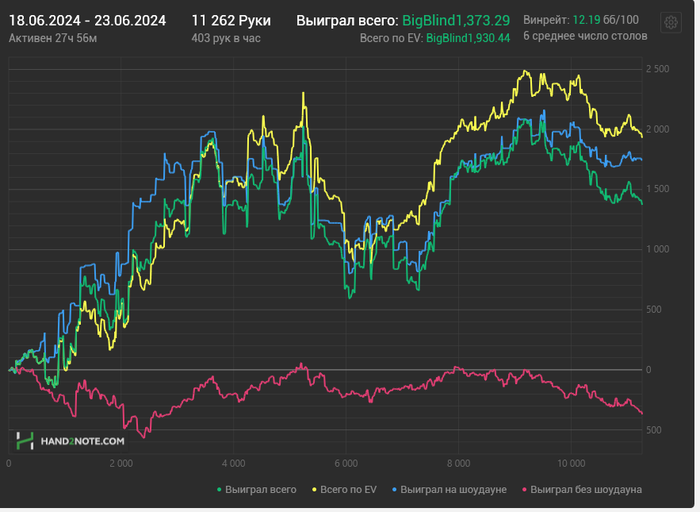Click the 'Всего по EV:' header label
The image size is (700, 512).
(392, 38)
